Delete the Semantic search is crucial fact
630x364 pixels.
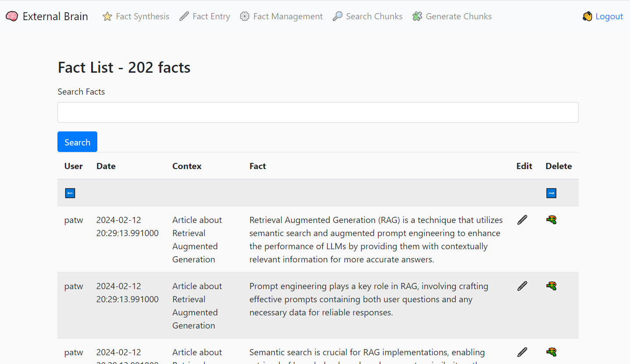(x=551, y=352)
